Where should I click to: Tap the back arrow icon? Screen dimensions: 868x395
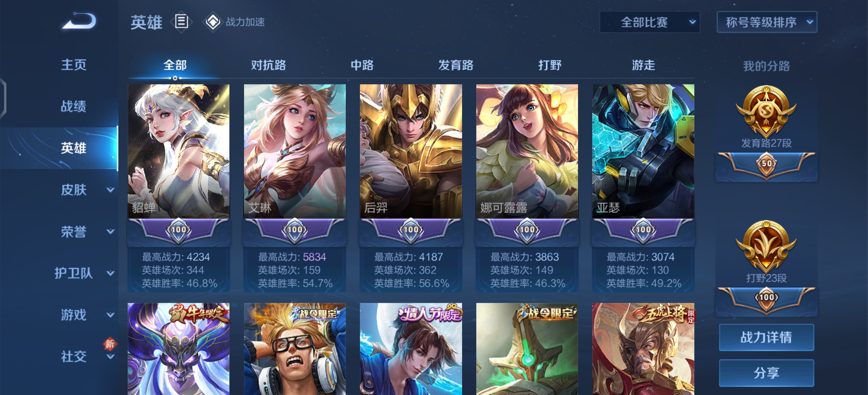pyautogui.click(x=79, y=20)
